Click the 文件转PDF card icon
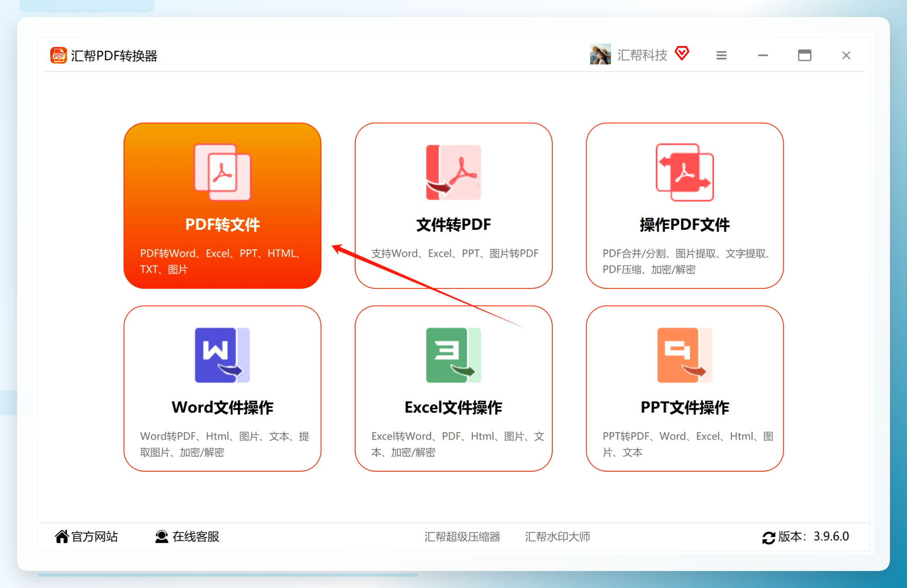907x588 pixels. [x=453, y=172]
